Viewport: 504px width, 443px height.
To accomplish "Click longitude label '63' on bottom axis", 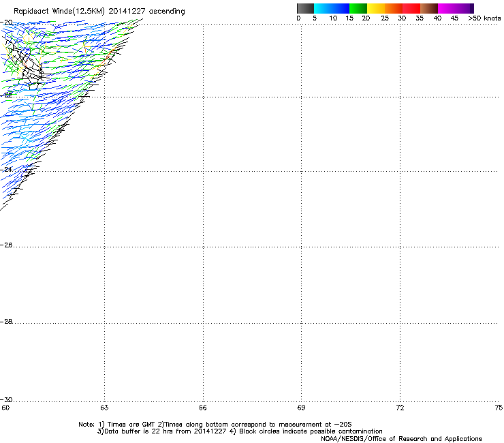I will tap(104, 408).
